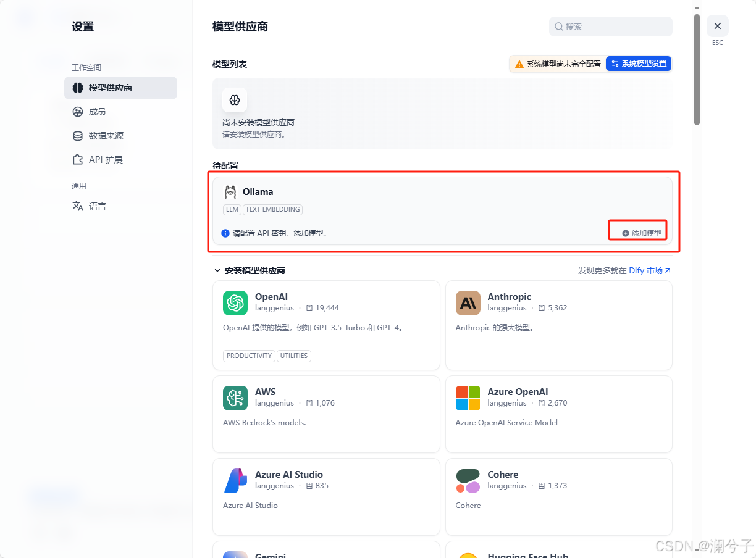Click the PRODUCTIVITY tag on OpenAI card
756x558 pixels.
[x=249, y=356]
